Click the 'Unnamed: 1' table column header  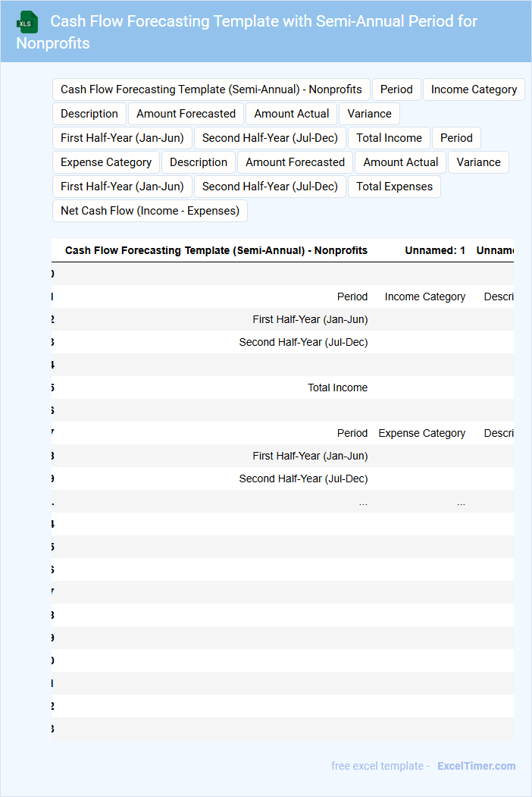point(435,250)
